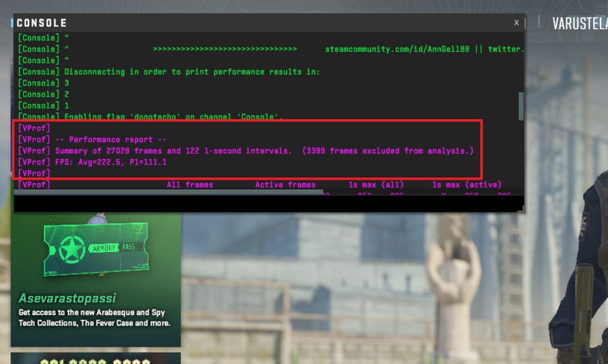Select the 'Performance report' VProf line
Screen dimensions: 608x364
coord(92,139)
